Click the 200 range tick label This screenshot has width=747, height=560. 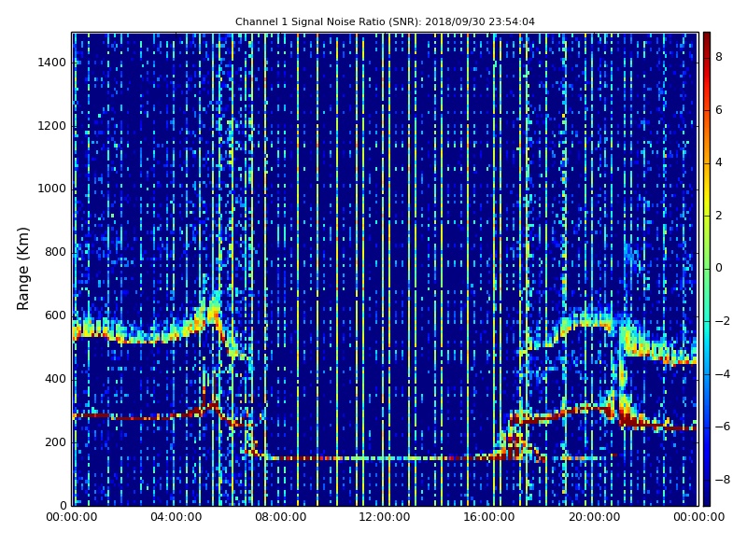pos(55,442)
